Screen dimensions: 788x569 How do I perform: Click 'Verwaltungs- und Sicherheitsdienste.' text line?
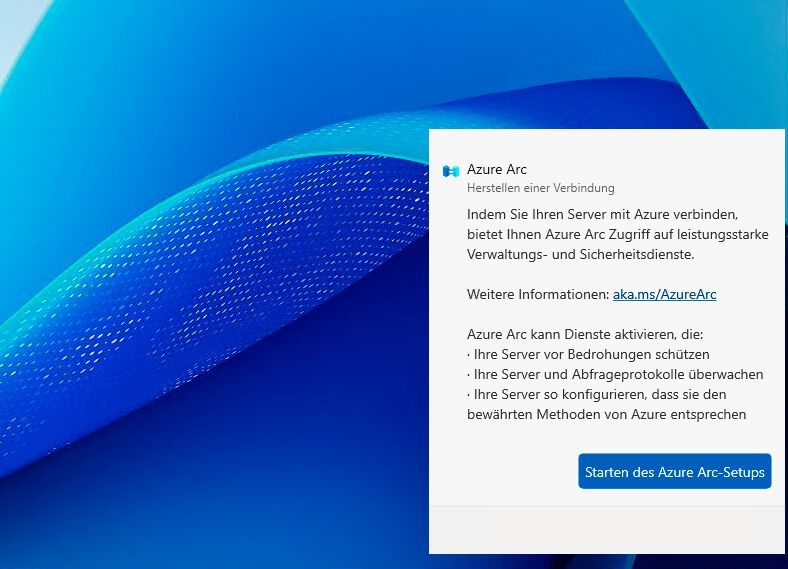coord(580,254)
